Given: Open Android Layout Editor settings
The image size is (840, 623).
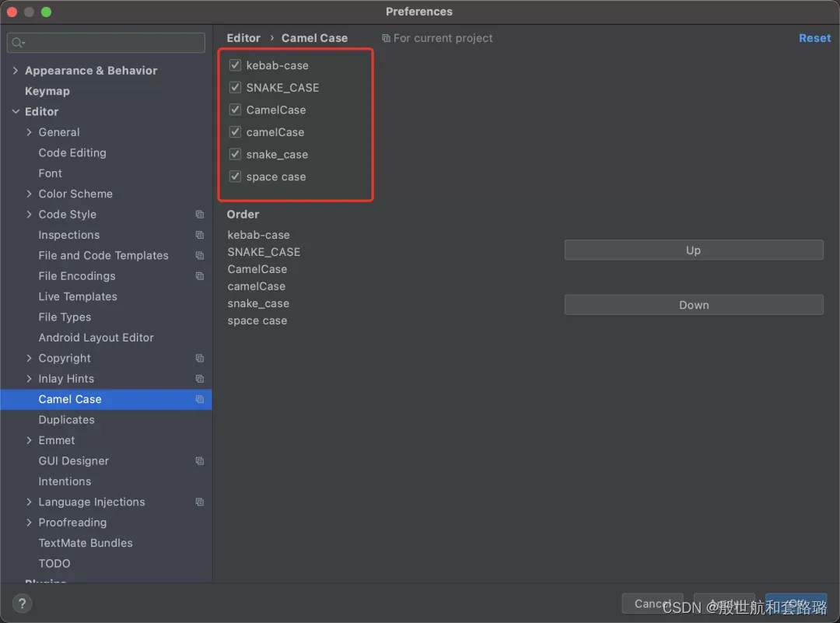Looking at the screenshot, I should 96,338.
